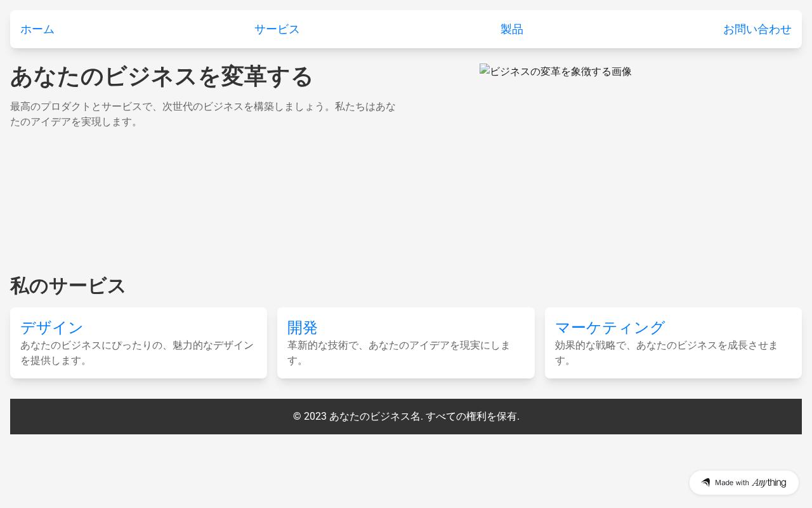
Task: Click the Anything wordmark in badge
Action: tap(769, 483)
